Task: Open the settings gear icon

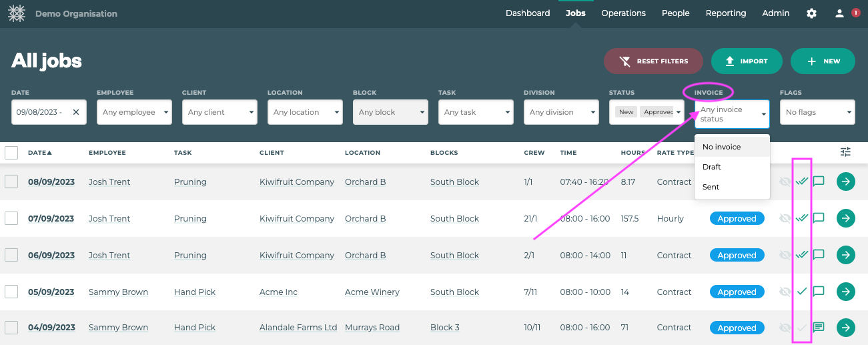Action: pos(811,13)
